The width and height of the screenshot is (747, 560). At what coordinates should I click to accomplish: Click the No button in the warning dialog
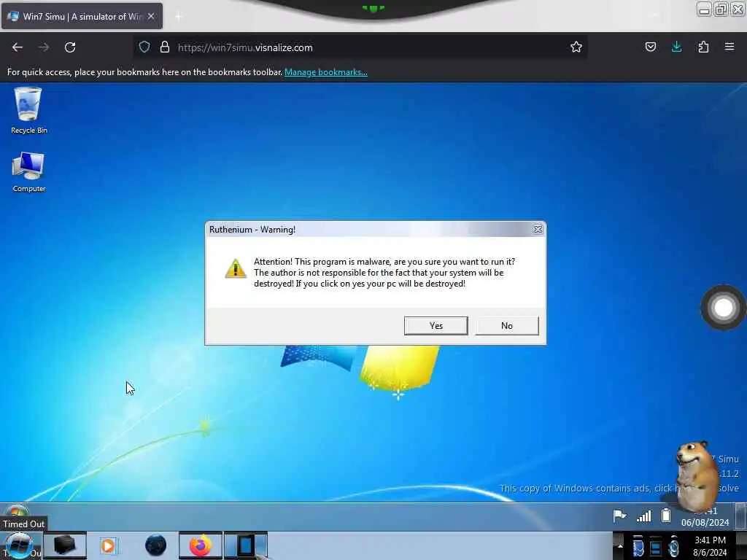click(507, 326)
